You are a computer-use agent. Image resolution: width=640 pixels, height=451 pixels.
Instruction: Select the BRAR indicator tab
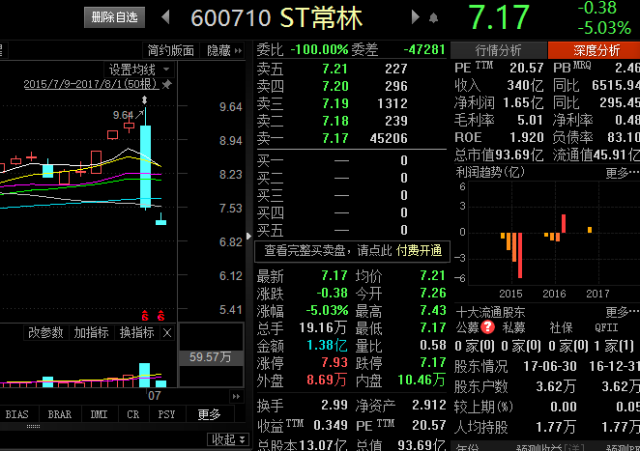60,414
